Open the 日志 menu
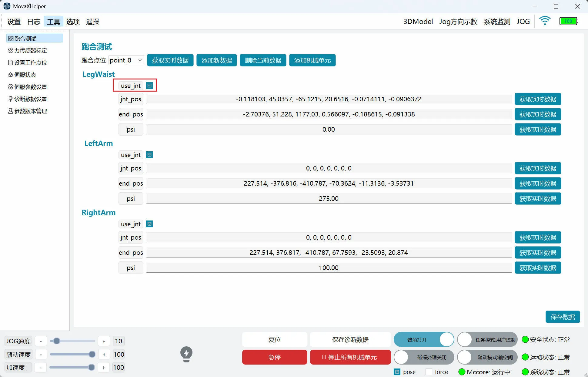 click(x=34, y=22)
